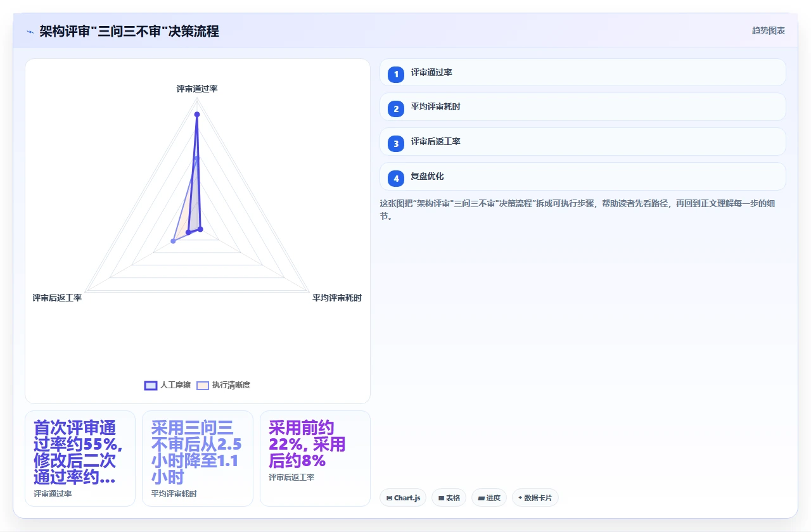Click the 趋势图表 label in header
The width and height of the screenshot is (811, 532).
(769, 30)
